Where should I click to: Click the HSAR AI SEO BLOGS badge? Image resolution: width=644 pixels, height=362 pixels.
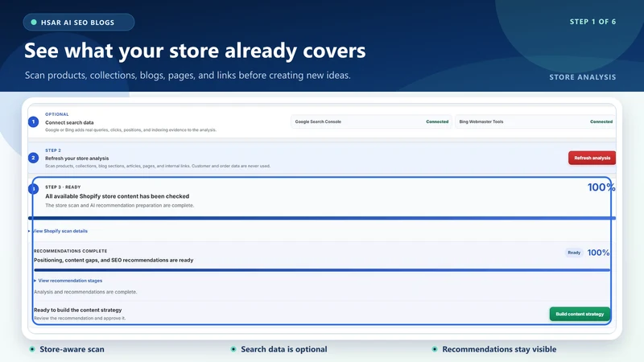click(78, 23)
